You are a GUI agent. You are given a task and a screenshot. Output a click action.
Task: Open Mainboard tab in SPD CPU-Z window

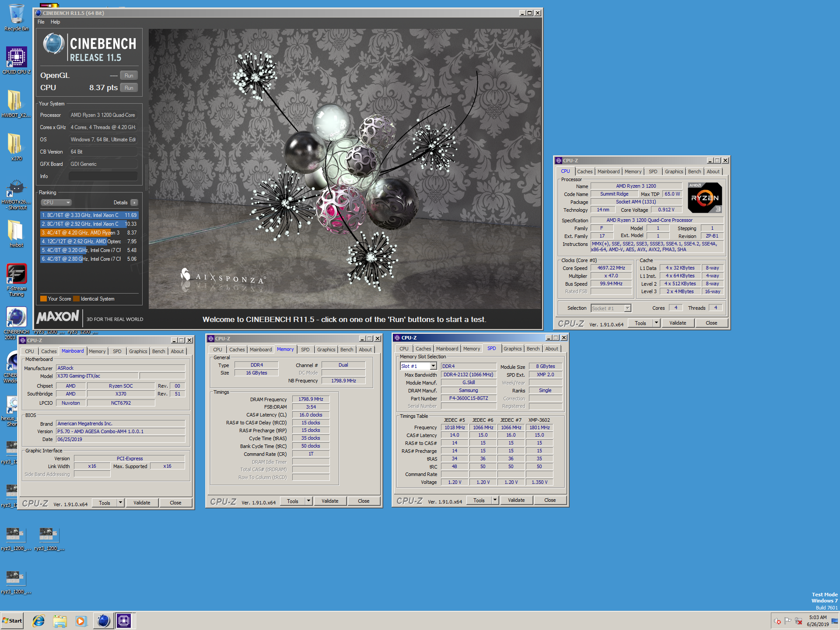pyautogui.click(x=447, y=349)
